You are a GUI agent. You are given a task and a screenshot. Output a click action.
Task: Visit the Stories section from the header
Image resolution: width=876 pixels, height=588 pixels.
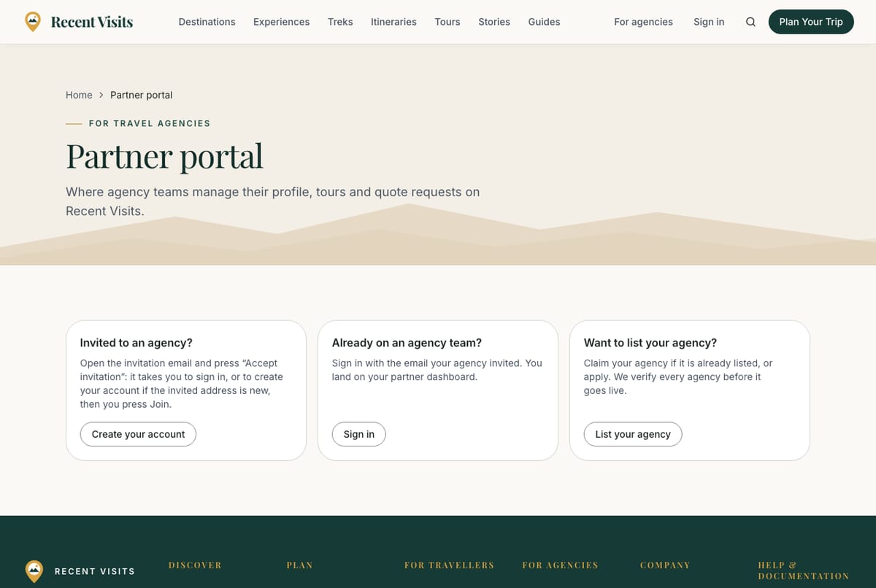click(494, 22)
